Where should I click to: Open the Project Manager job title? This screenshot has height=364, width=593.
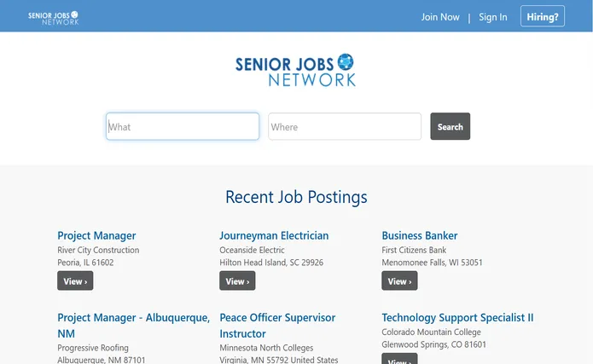(x=96, y=235)
